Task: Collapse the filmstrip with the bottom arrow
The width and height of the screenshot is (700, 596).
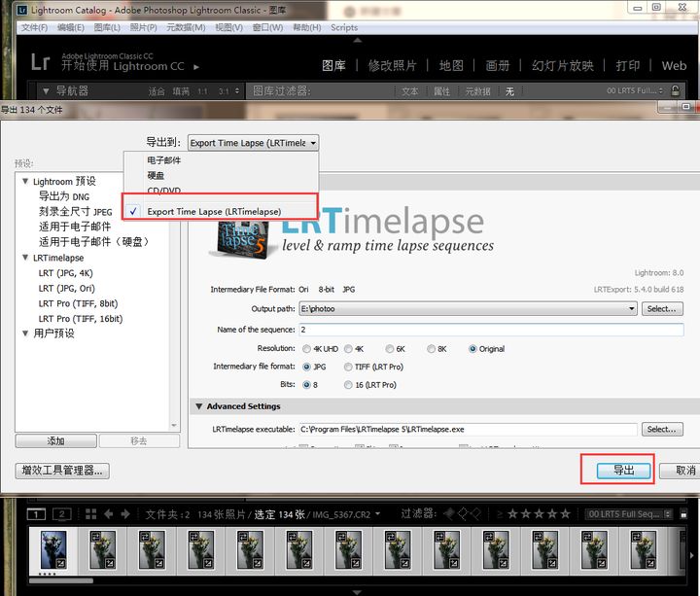Action: coord(357,592)
